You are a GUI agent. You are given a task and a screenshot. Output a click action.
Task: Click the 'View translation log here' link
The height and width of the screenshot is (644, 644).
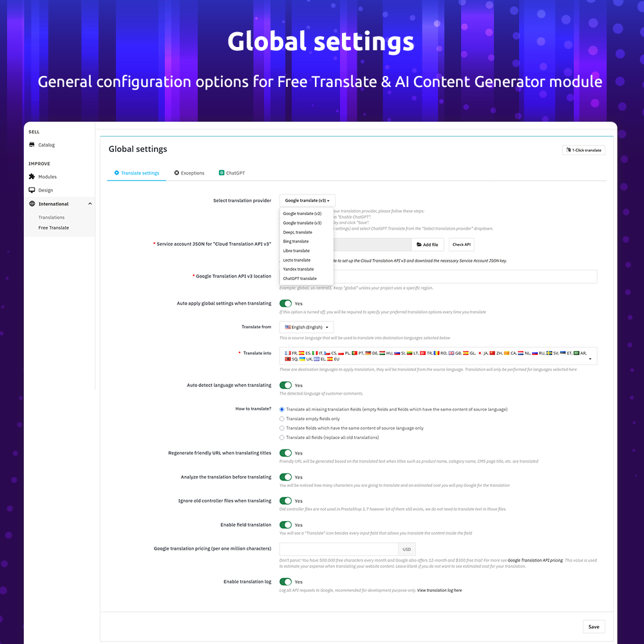pos(440,590)
